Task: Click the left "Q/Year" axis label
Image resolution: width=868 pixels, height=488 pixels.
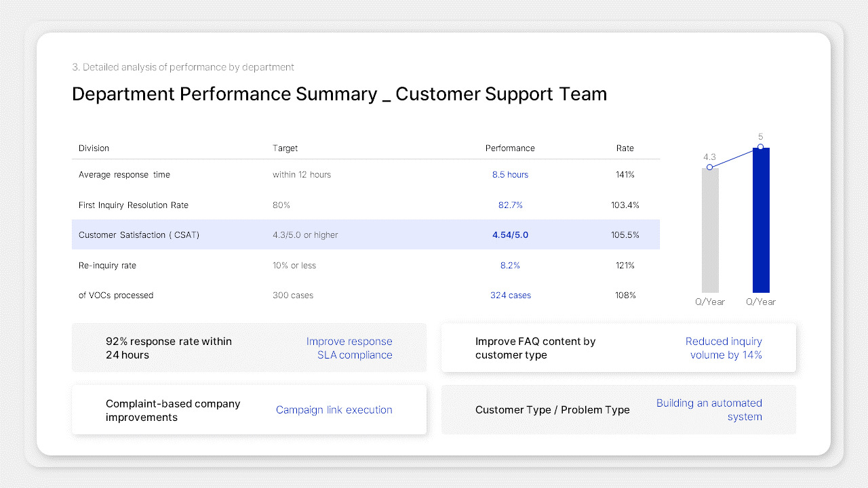Action: pos(710,302)
